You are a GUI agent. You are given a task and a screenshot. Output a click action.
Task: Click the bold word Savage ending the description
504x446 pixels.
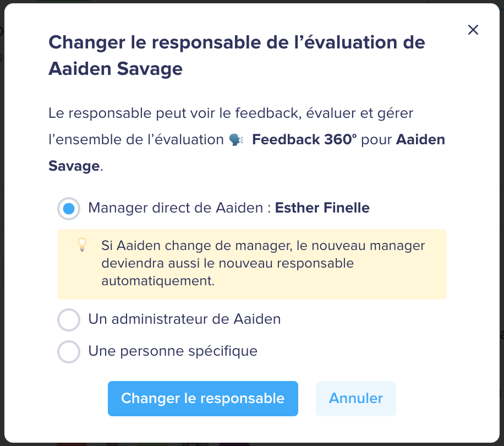tap(74, 166)
